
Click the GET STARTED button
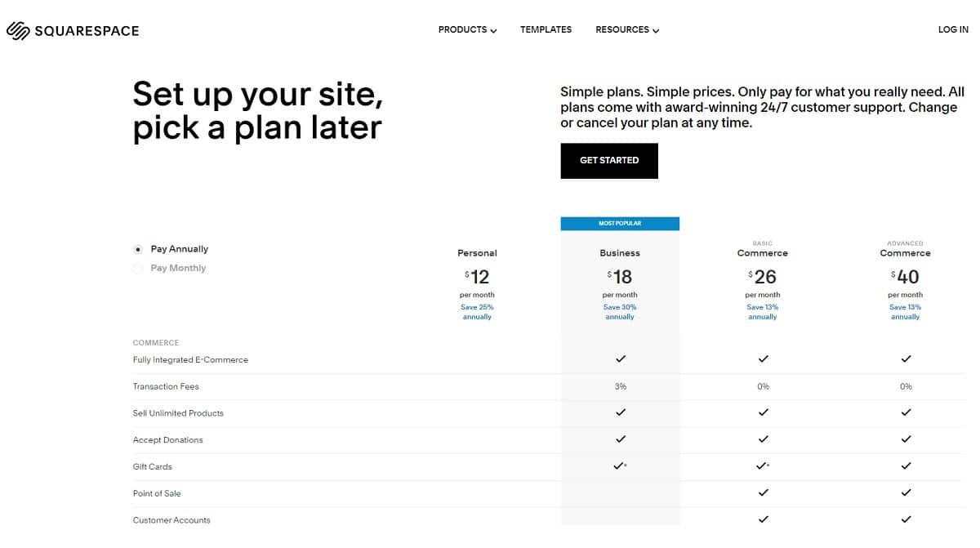608,160
